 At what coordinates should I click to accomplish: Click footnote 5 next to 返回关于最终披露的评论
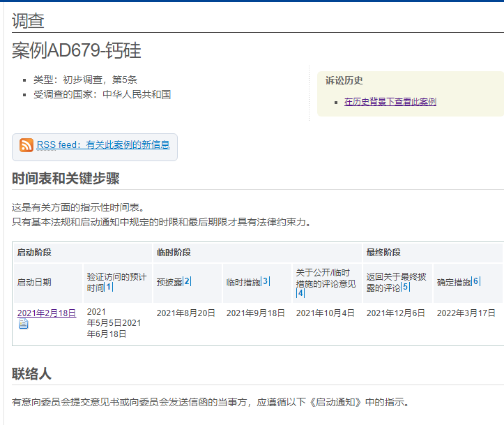click(x=405, y=287)
